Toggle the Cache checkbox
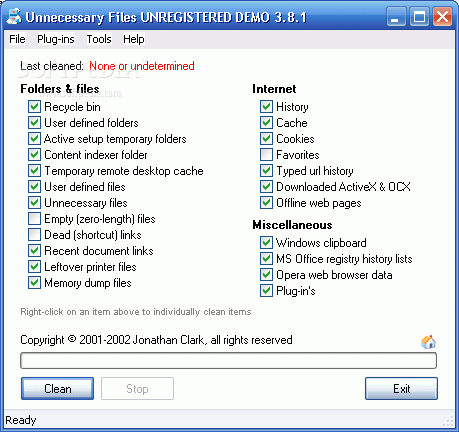The image size is (459, 432). pyautogui.click(x=266, y=123)
